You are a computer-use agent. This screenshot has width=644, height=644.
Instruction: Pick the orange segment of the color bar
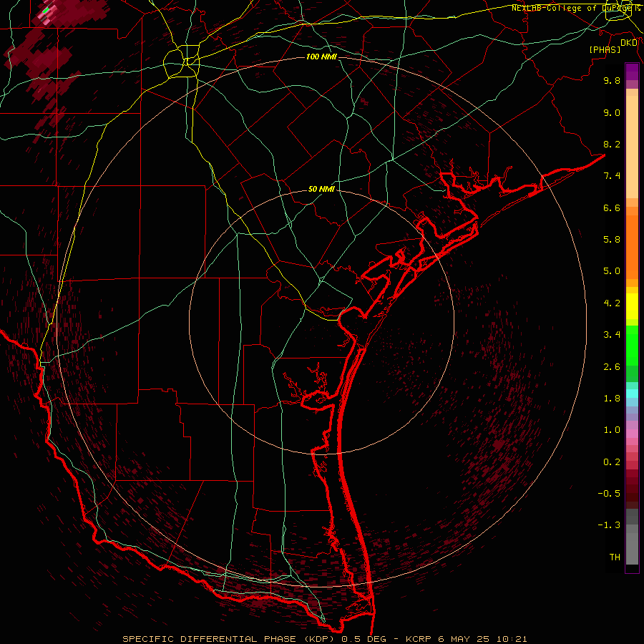[x=632, y=248]
